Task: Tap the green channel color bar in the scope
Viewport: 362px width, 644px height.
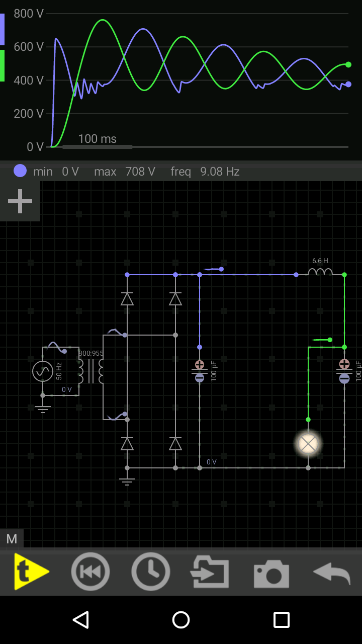Action: click(2, 65)
